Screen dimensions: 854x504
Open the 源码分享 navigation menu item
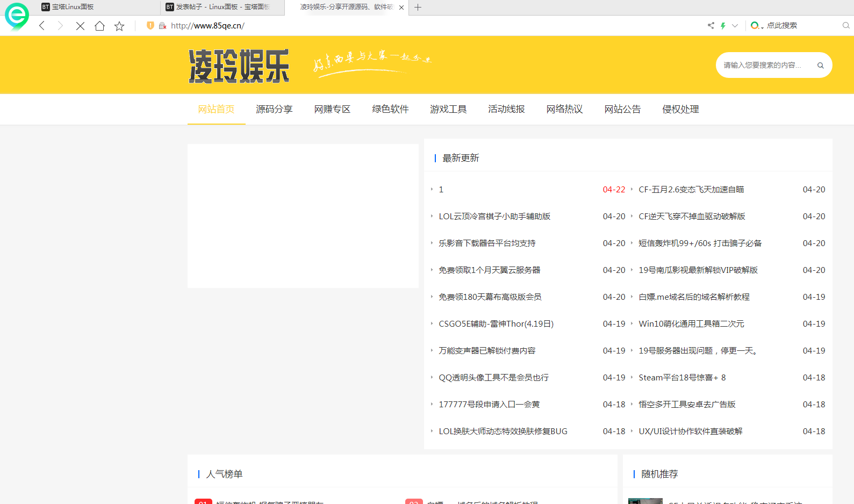[x=274, y=109]
